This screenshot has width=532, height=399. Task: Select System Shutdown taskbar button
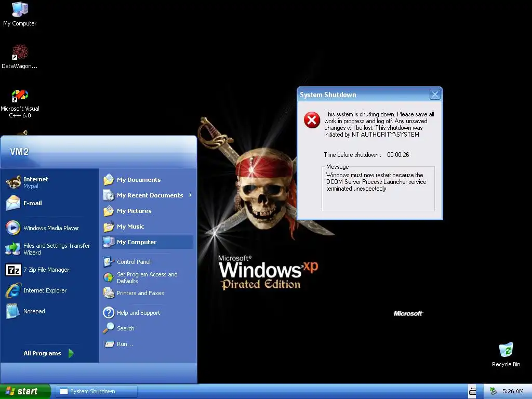(97, 391)
